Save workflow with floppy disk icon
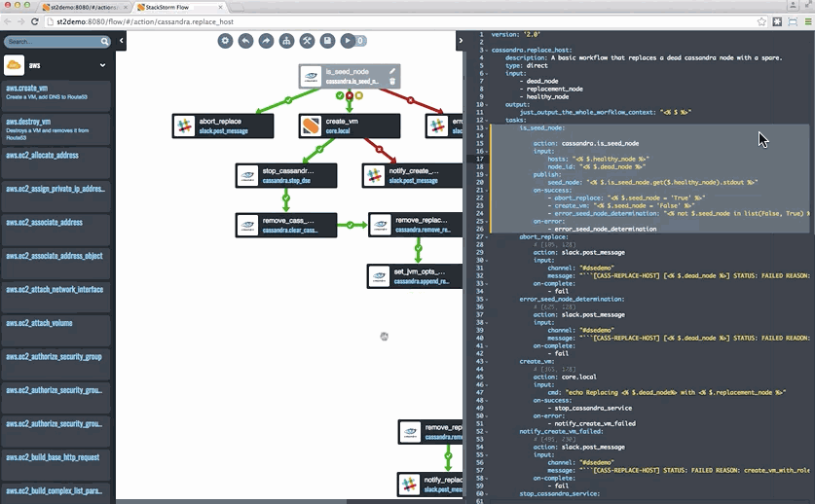Screen dimensions: 815x504 coord(327,41)
